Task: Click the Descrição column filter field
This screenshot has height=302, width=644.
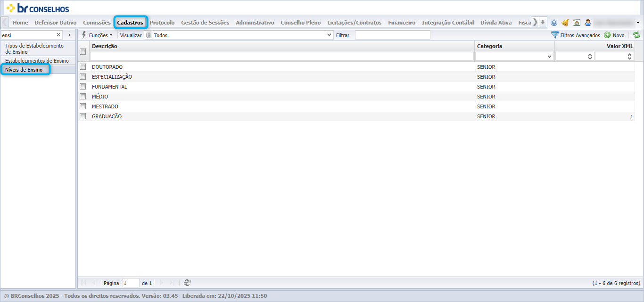Action: click(x=282, y=57)
